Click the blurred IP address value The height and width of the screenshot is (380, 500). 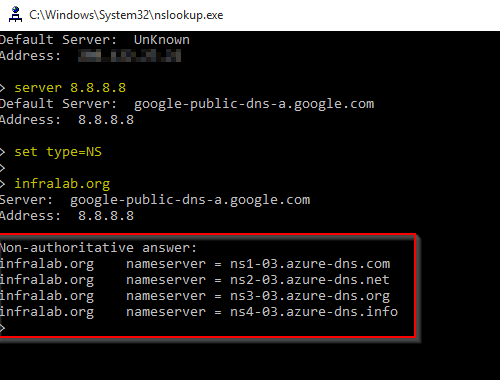(x=130, y=56)
